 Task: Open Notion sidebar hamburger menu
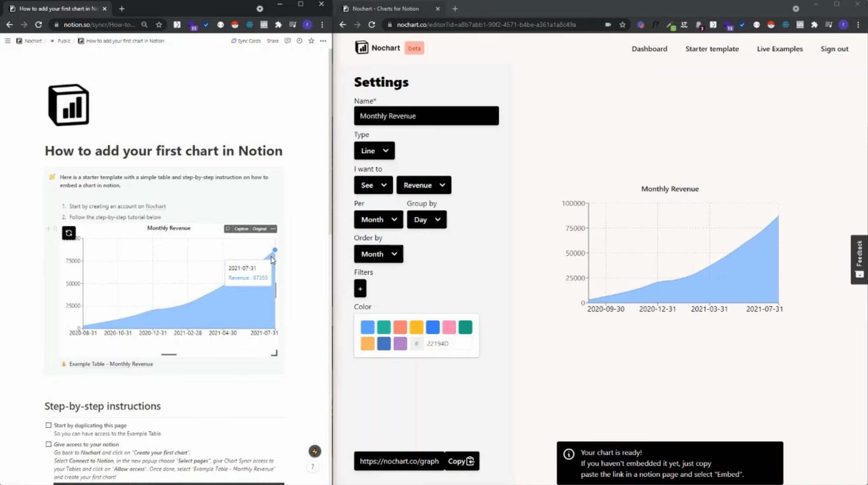tap(7, 41)
